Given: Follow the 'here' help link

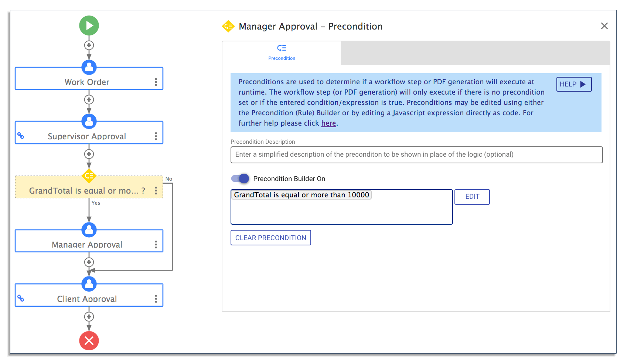Looking at the screenshot, I should click(328, 123).
